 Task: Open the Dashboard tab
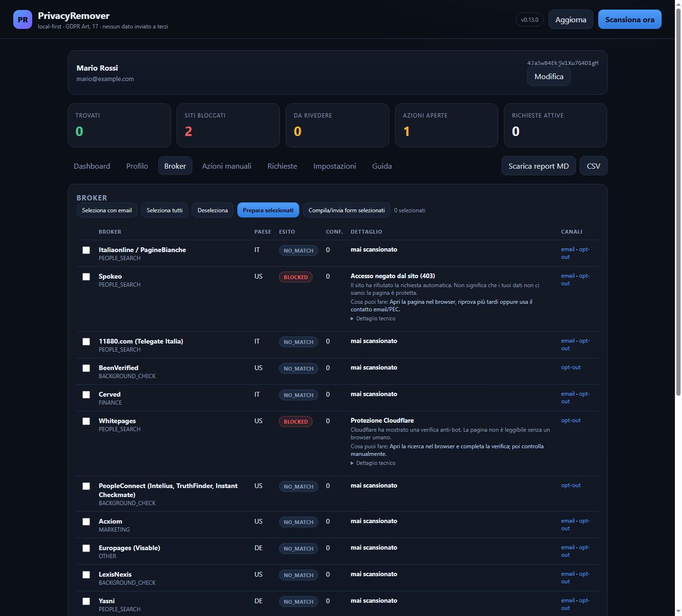tap(92, 166)
